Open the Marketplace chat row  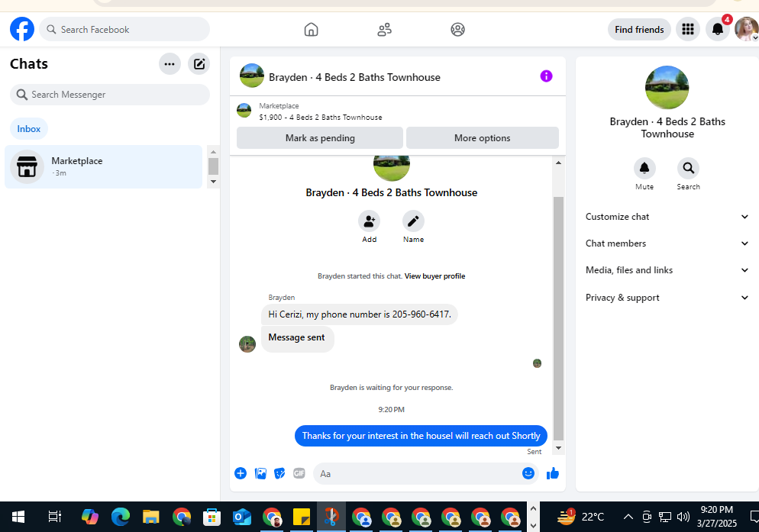(104, 166)
